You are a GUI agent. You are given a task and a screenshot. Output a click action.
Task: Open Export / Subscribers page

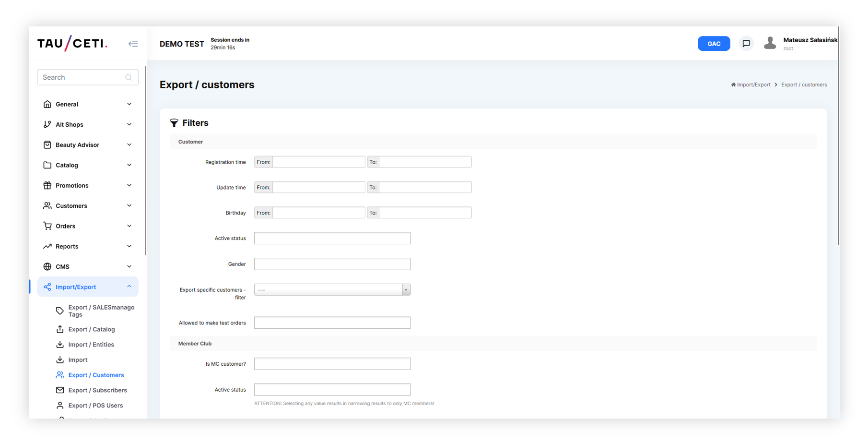coord(97,390)
